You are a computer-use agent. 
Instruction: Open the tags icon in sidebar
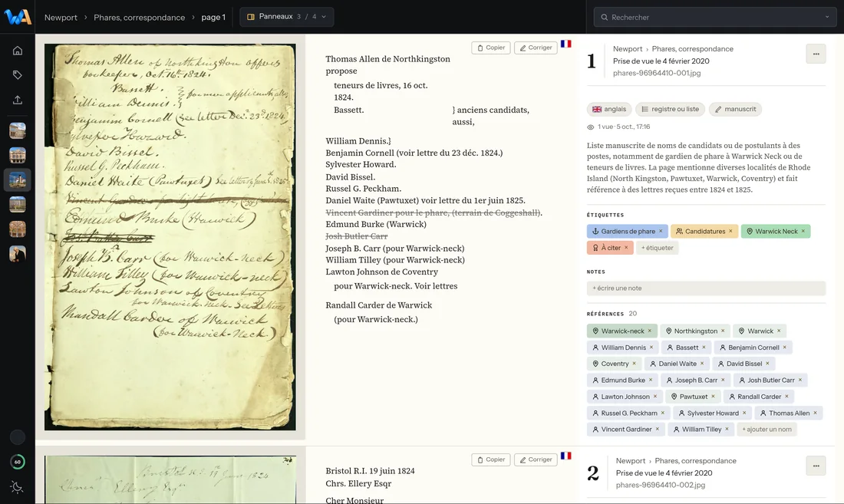click(x=17, y=75)
